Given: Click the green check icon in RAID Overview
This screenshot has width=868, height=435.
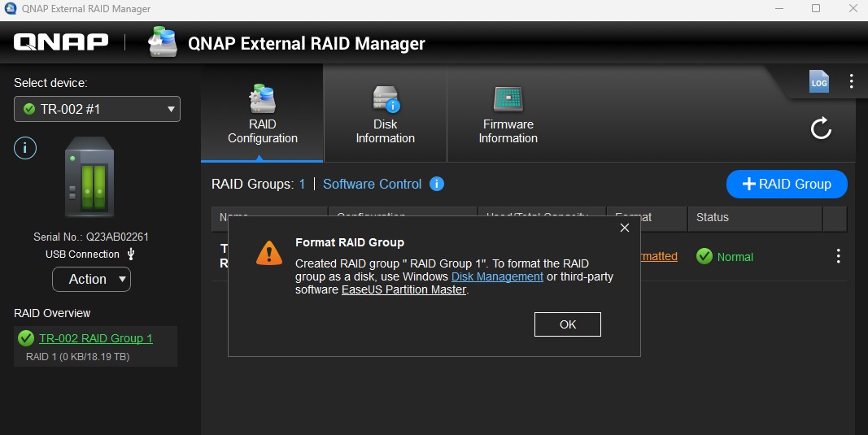Looking at the screenshot, I should click(x=26, y=337).
